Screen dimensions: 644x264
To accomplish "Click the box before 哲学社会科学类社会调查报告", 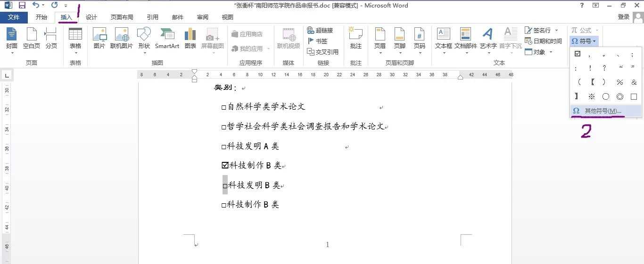I will [x=224, y=127].
